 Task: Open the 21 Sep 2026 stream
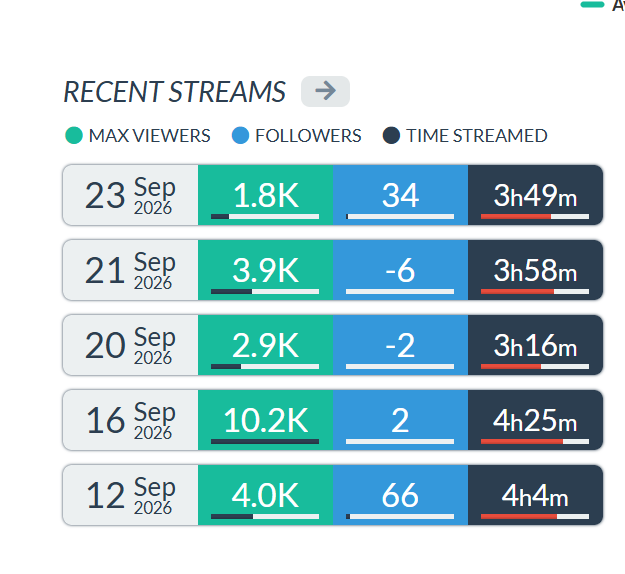pyautogui.click(x=332, y=270)
